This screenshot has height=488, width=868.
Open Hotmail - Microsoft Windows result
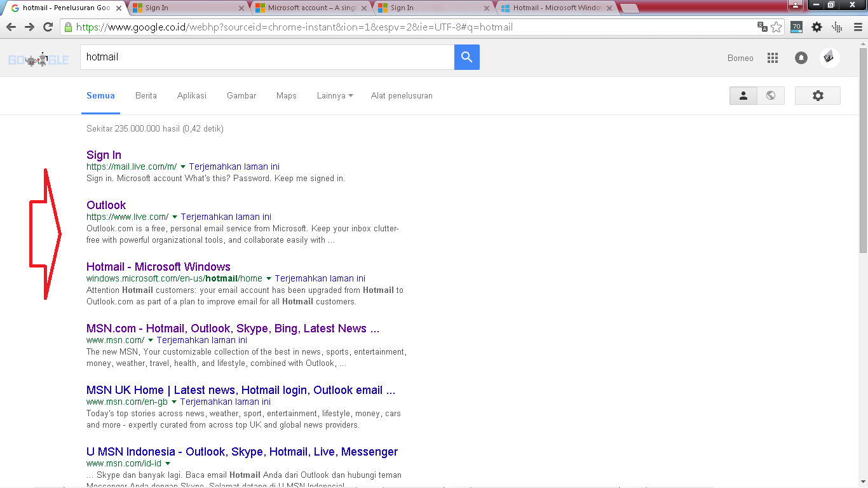coord(158,267)
